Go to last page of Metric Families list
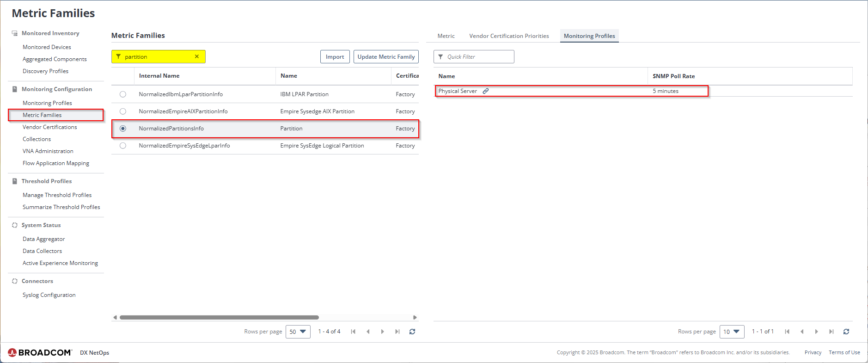This screenshot has width=868, height=363. pyautogui.click(x=397, y=332)
